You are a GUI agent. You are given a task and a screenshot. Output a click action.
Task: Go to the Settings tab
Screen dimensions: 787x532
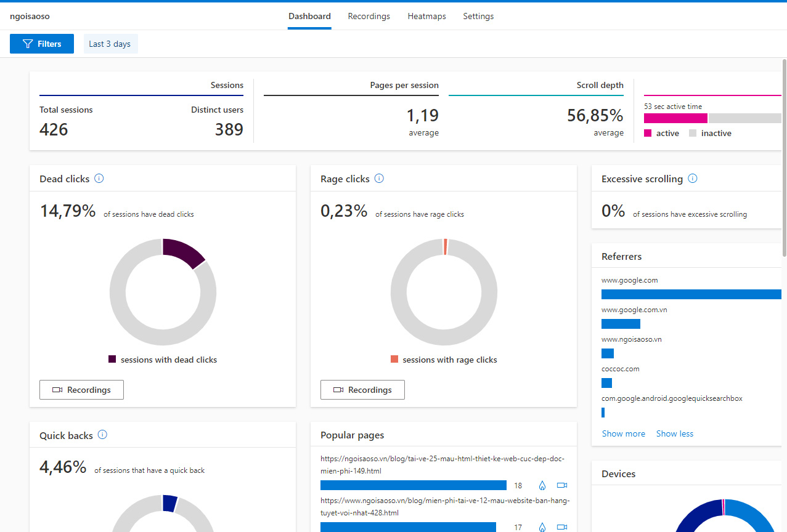tap(478, 17)
